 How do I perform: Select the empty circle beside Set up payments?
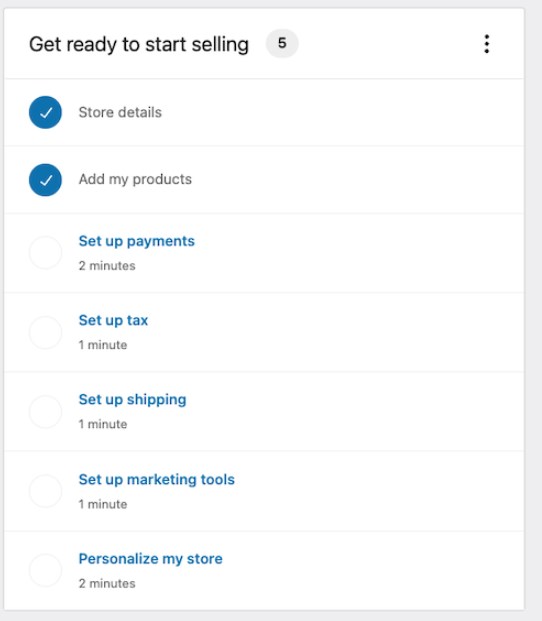click(45, 253)
